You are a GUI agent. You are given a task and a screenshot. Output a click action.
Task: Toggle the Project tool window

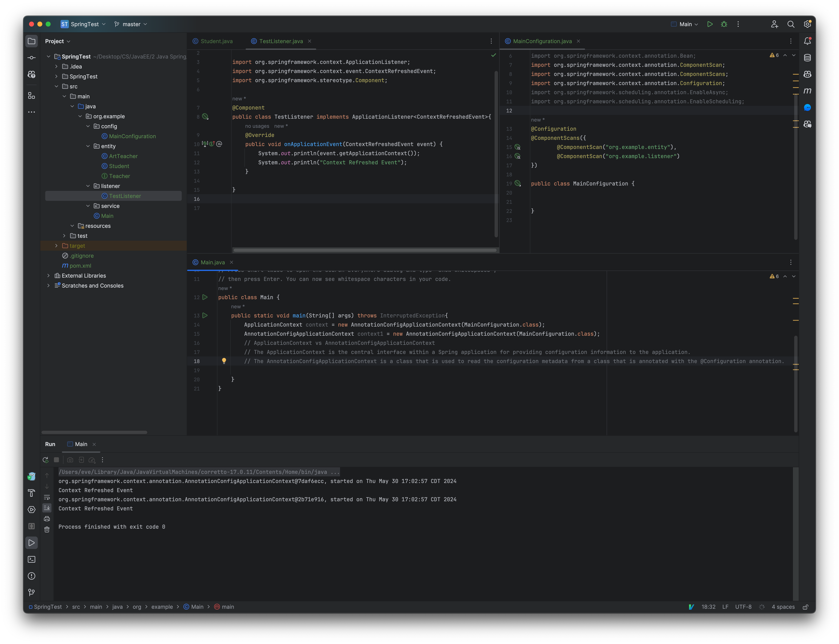pos(31,41)
